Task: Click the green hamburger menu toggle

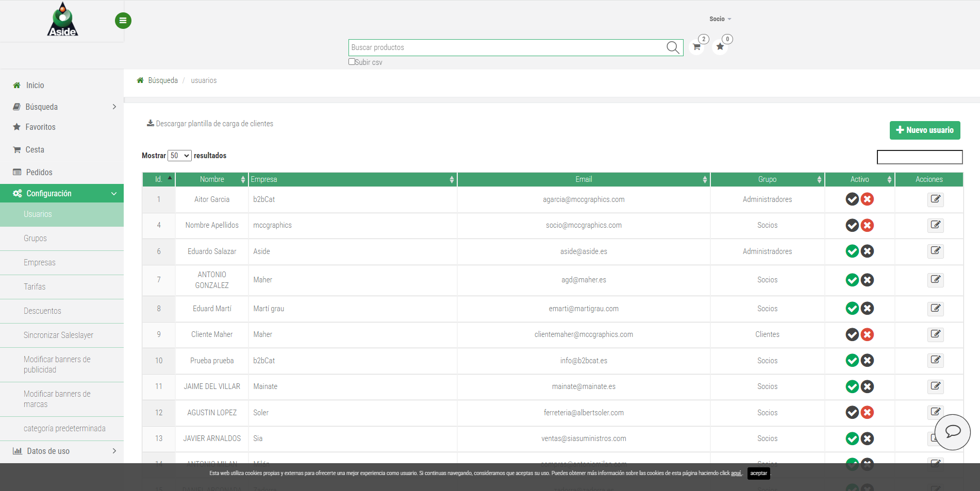Action: pos(123,21)
